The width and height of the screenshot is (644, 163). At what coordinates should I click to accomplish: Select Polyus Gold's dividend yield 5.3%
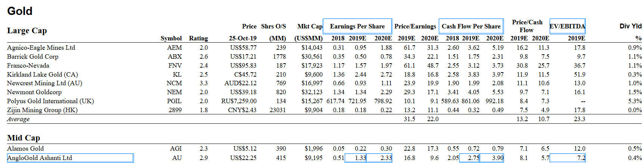point(635,101)
